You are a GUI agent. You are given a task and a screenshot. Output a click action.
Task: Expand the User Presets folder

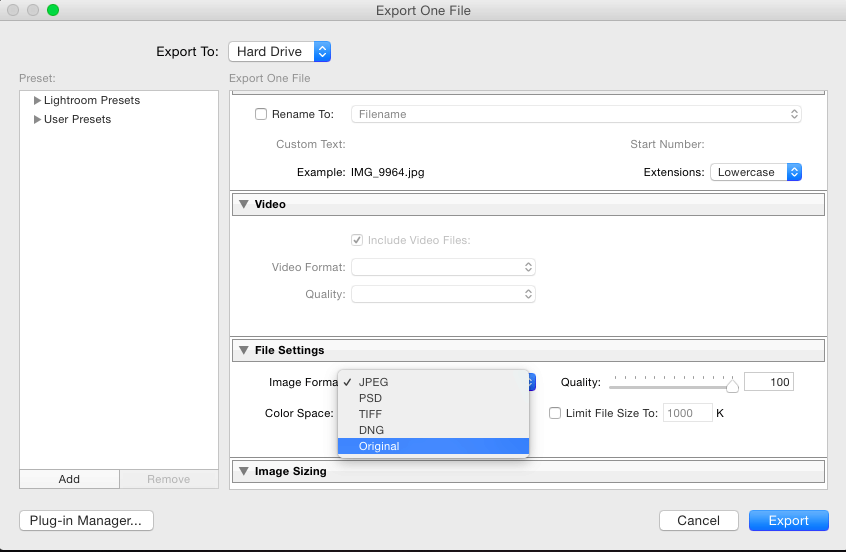tap(38, 119)
